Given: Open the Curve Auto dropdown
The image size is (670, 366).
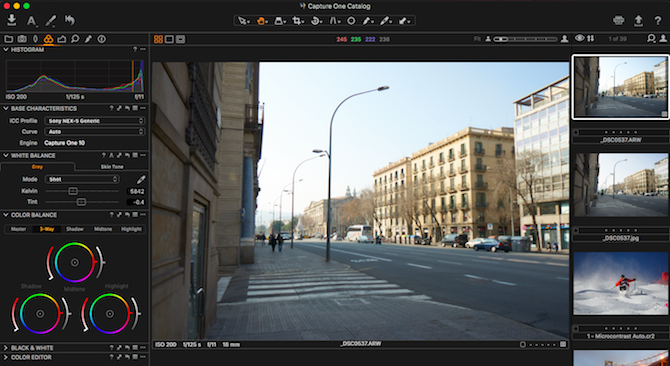Looking at the screenshot, I should click(x=94, y=132).
